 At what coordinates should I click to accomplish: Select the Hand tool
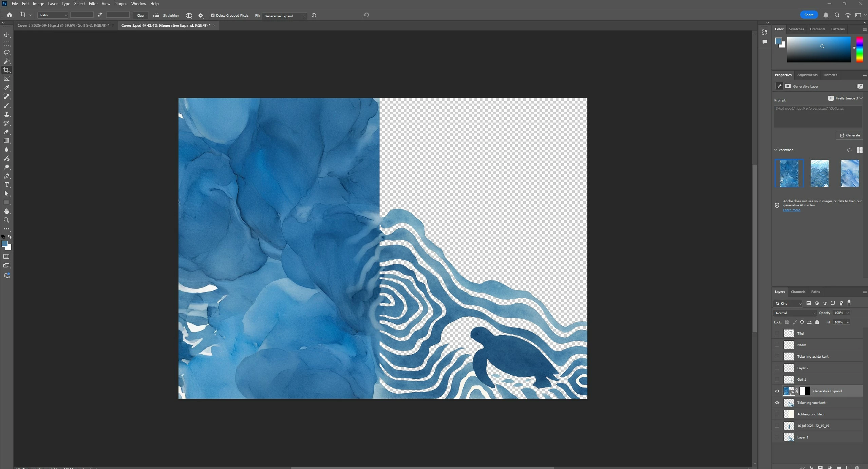[x=6, y=211]
